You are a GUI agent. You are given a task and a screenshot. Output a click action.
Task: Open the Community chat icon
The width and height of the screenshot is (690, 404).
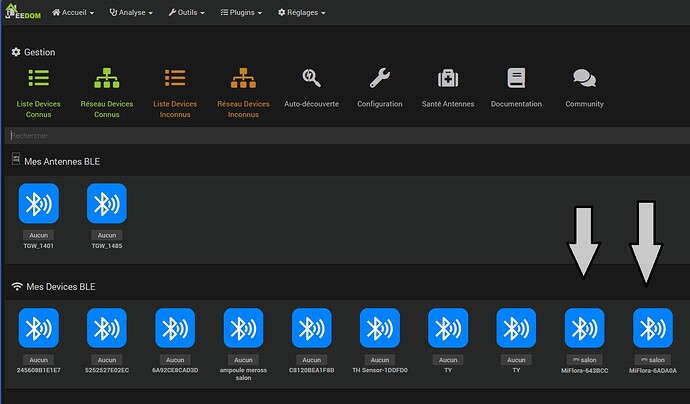pos(584,78)
